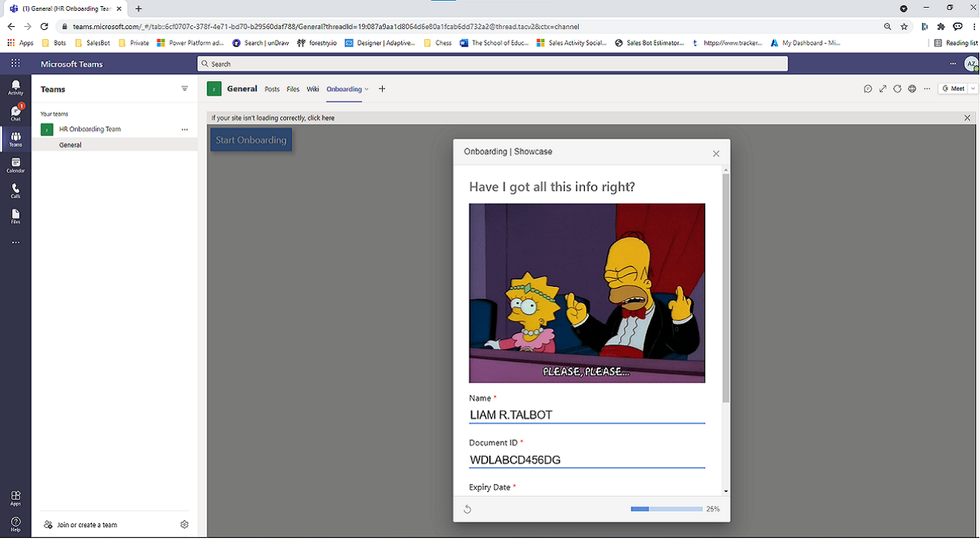Expand the Meet options dropdown arrow
The width and height of the screenshot is (980, 551).
[x=973, y=89]
